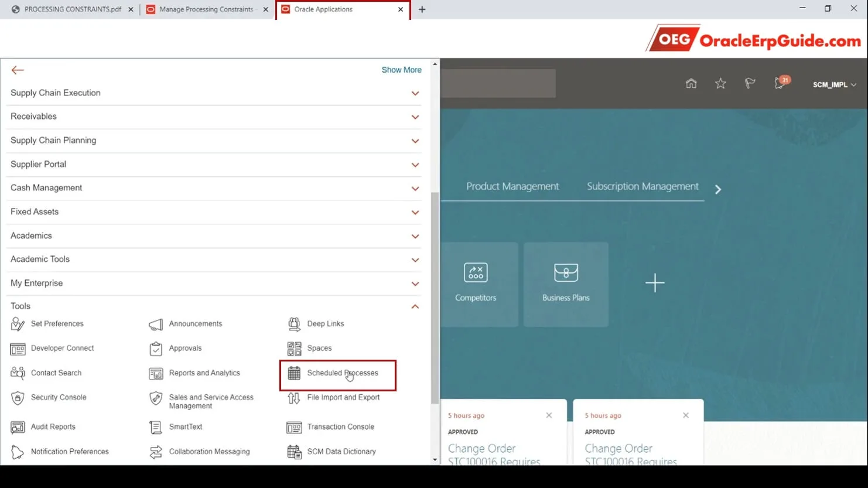The width and height of the screenshot is (868, 488).
Task: Close the PROCESSING CONSTRAINTS.pdf tab
Action: pos(131,9)
